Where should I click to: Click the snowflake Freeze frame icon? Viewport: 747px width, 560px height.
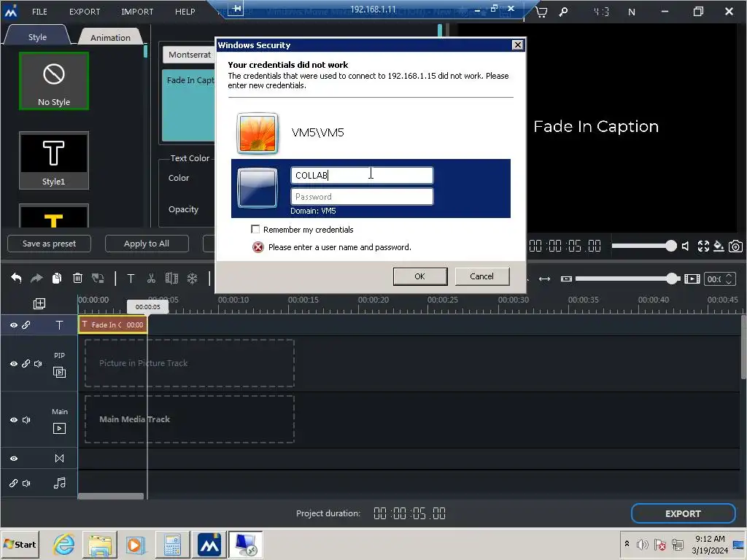pyautogui.click(x=192, y=278)
